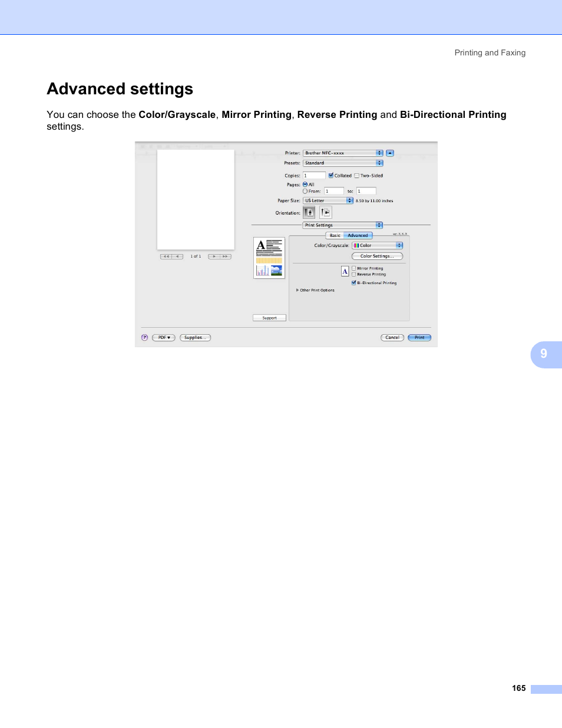Click the Print button
The width and height of the screenshot is (562, 728).
[x=419, y=338]
